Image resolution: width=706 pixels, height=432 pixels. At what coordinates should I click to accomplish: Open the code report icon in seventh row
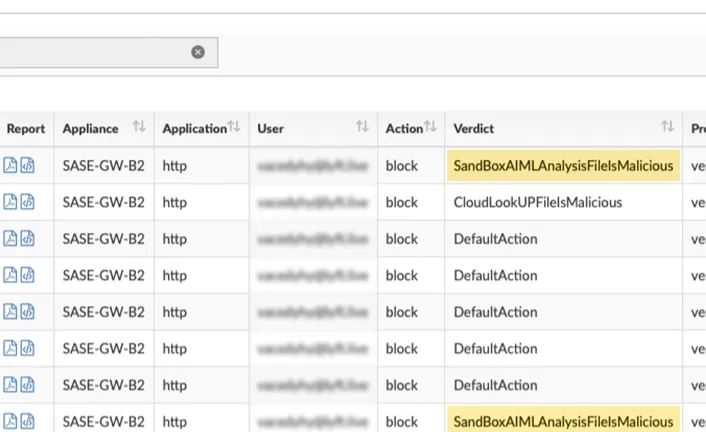point(27,385)
